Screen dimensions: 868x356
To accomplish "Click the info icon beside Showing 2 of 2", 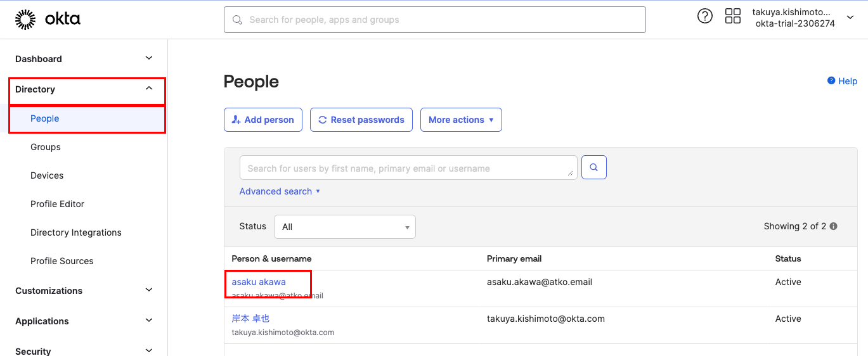I will click(x=834, y=226).
